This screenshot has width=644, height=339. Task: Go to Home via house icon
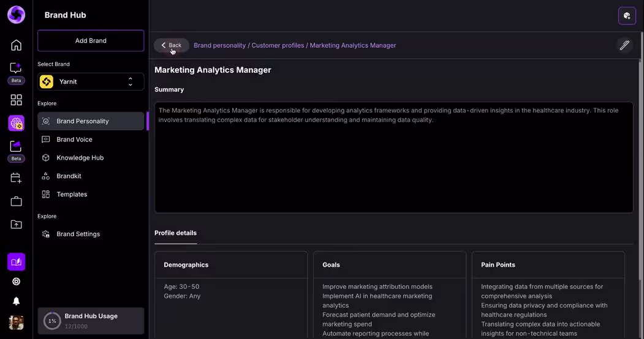16,45
